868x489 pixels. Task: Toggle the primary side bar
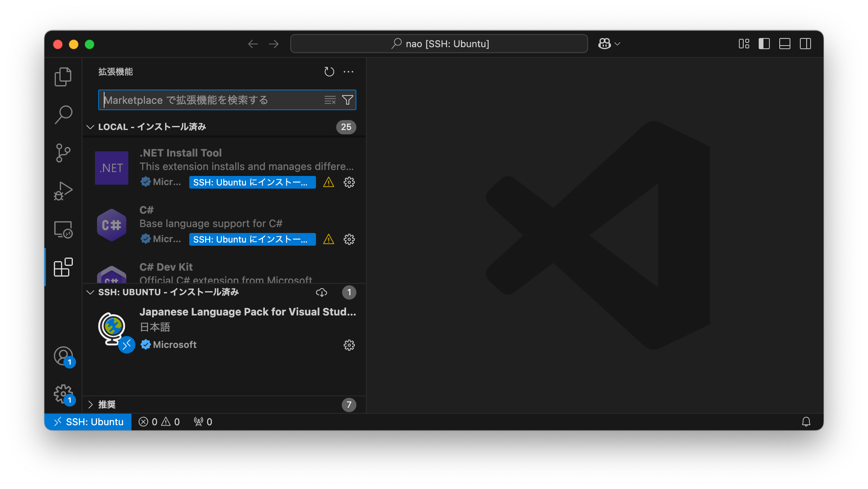pos(764,44)
